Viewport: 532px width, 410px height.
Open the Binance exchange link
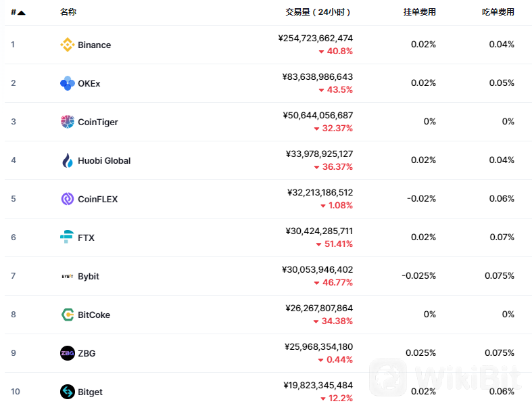[x=94, y=45]
